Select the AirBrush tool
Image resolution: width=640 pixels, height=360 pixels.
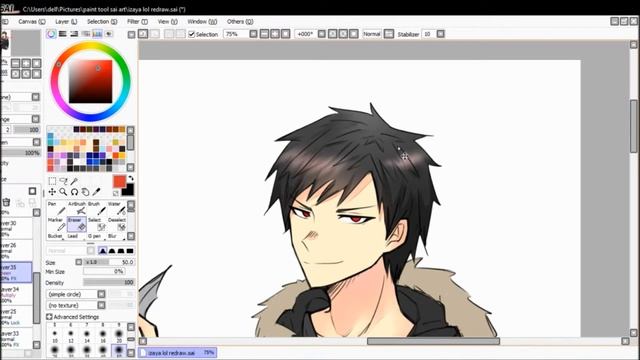point(77,209)
